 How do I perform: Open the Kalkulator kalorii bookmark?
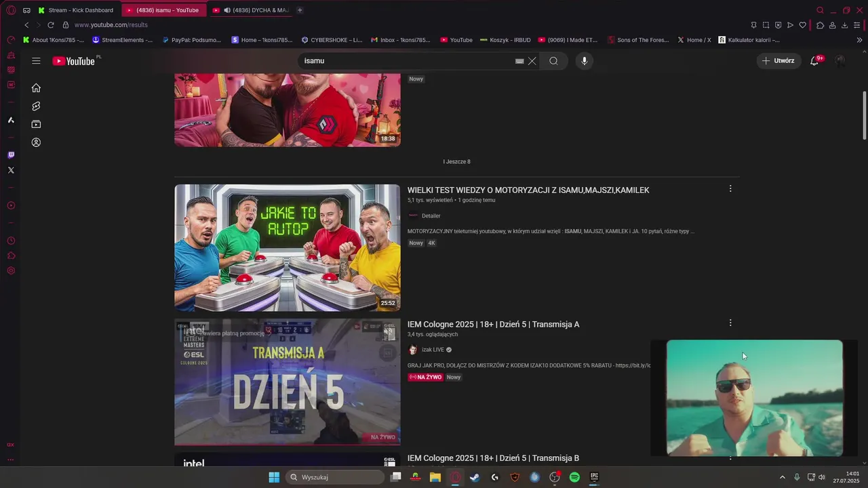click(749, 40)
